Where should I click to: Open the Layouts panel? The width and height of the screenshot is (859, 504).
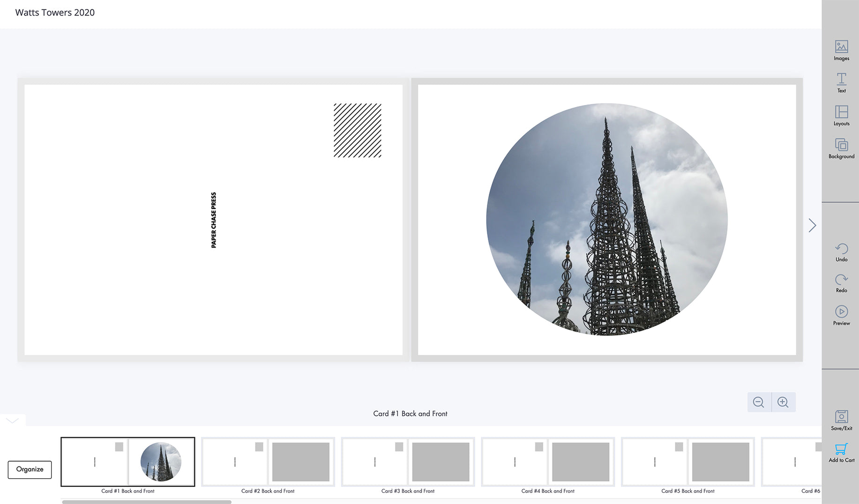pyautogui.click(x=841, y=115)
